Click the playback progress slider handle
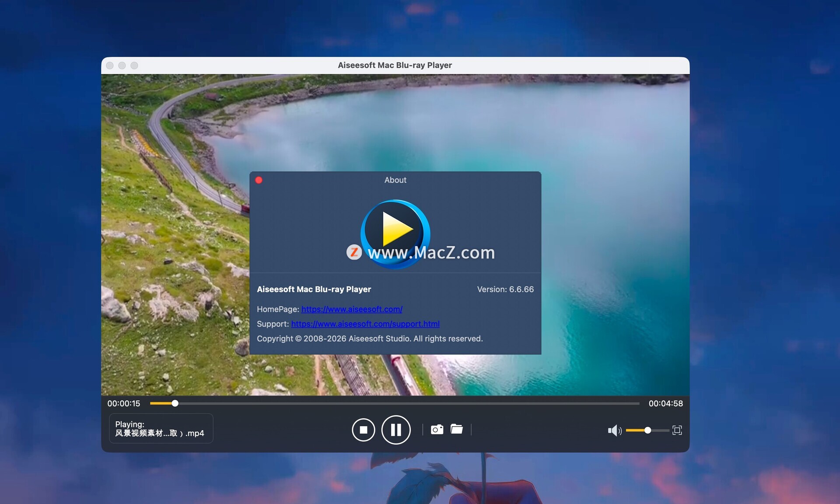840x504 pixels. point(175,403)
